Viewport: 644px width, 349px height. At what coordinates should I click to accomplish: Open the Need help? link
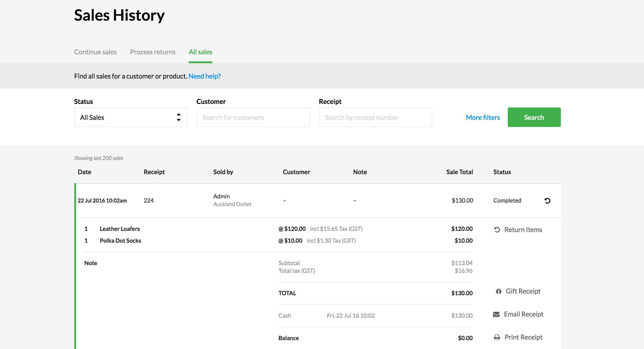(204, 76)
